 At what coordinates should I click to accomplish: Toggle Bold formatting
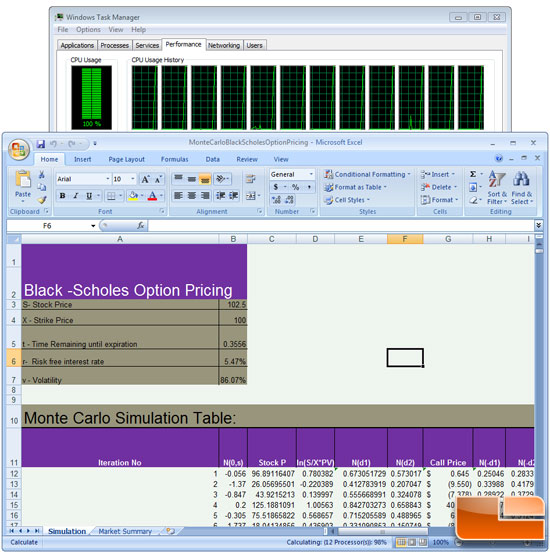[x=62, y=196]
